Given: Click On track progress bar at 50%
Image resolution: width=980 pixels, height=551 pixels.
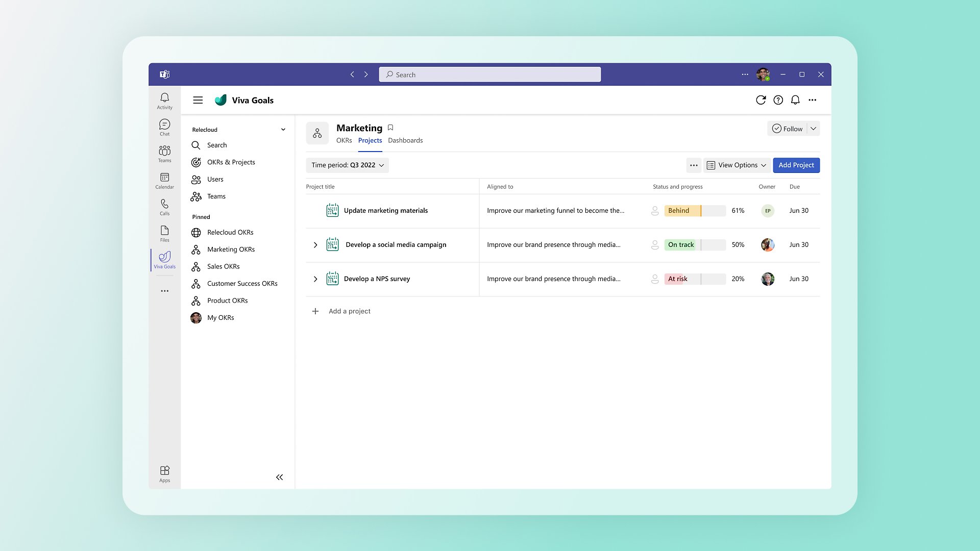Looking at the screenshot, I should pos(695,245).
